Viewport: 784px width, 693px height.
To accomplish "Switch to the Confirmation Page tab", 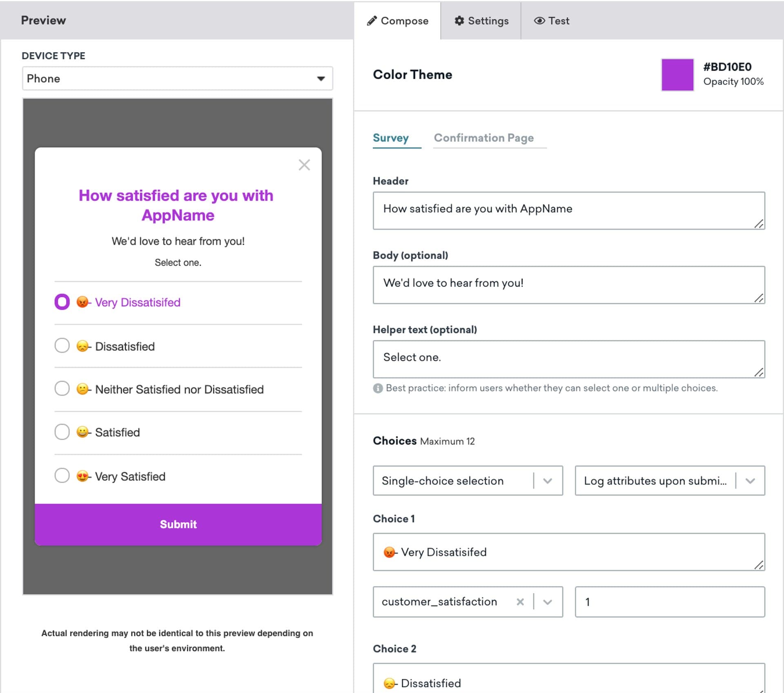I will pyautogui.click(x=484, y=138).
